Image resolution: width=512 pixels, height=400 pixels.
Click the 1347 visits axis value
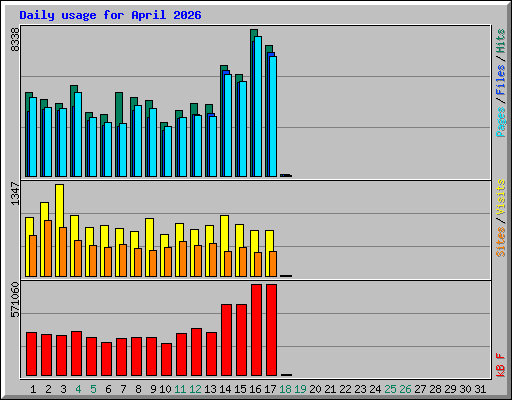(15, 193)
